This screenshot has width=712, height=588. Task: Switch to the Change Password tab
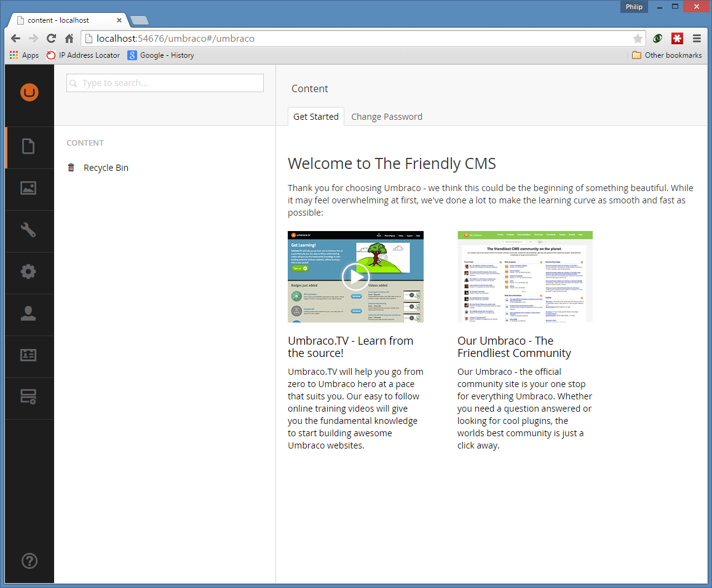[x=386, y=117]
